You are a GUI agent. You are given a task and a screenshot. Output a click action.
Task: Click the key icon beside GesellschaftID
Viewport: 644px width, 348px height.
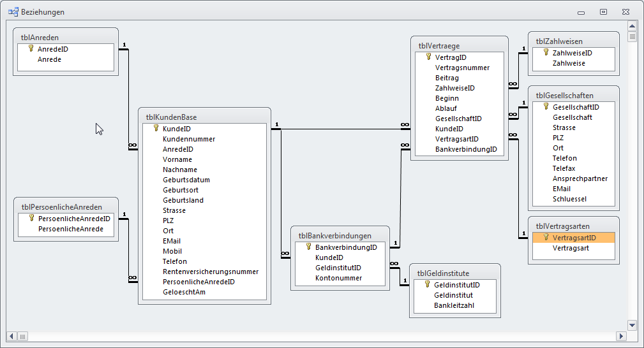pyautogui.click(x=546, y=106)
